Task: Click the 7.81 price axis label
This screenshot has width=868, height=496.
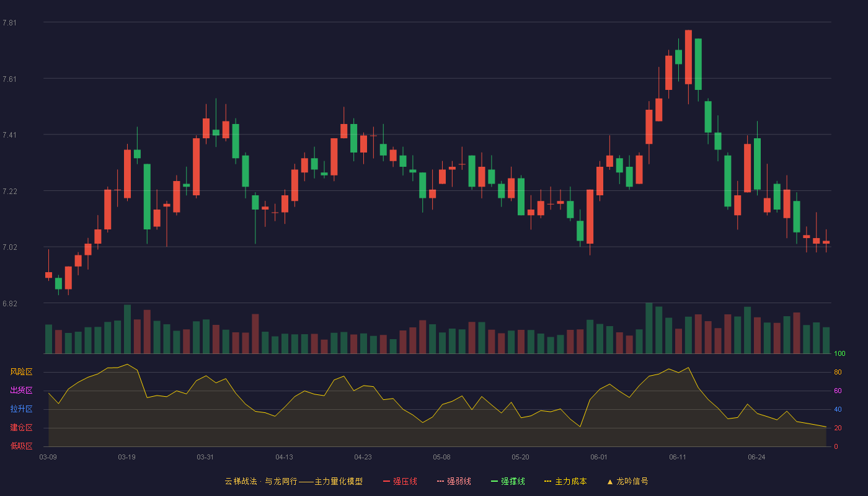Action: (9, 23)
